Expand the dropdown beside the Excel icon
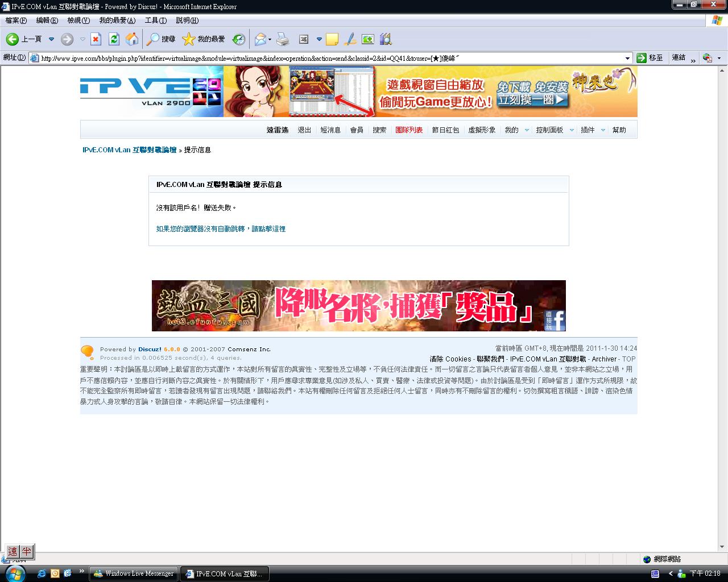The height and width of the screenshot is (582, 728). pos(319,39)
